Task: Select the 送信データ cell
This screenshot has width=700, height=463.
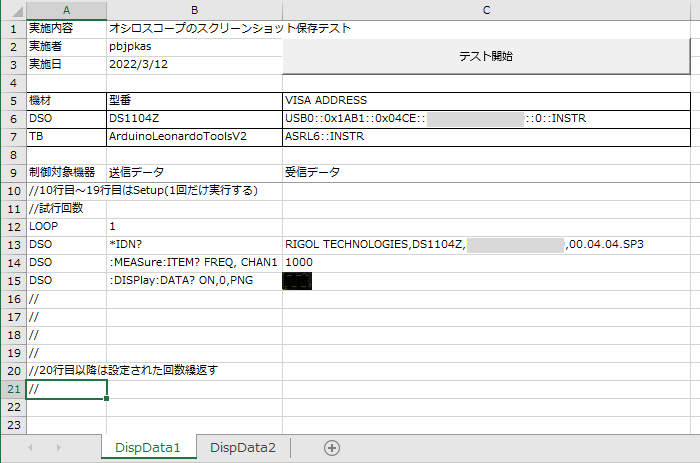Action: (x=194, y=173)
